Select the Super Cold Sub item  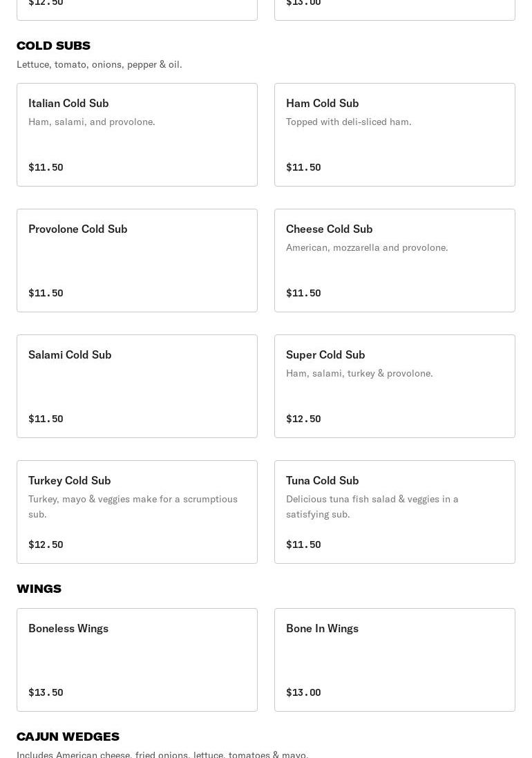pyautogui.click(x=395, y=386)
